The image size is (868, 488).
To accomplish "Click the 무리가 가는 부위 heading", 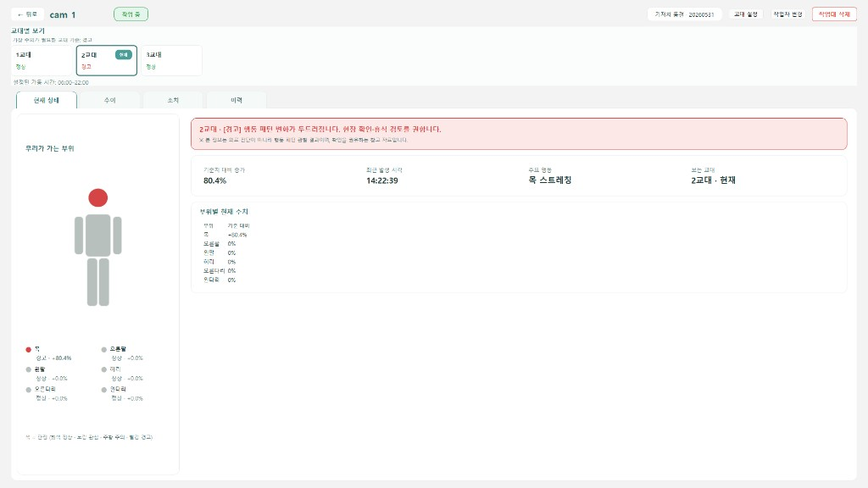I will (50, 148).
